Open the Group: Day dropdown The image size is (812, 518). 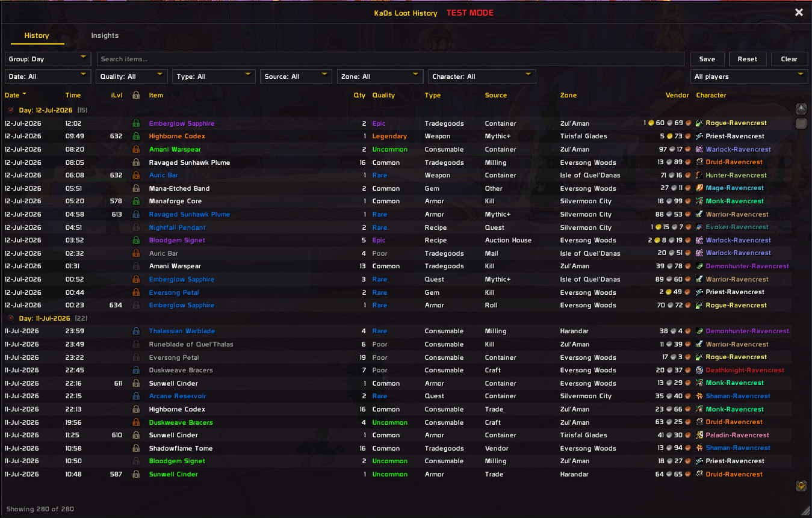point(48,59)
